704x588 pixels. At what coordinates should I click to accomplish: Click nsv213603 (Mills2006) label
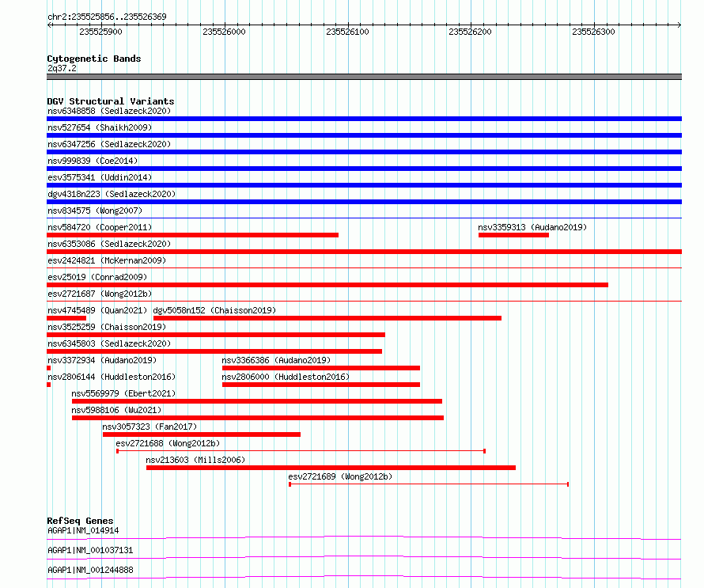pyautogui.click(x=195, y=460)
